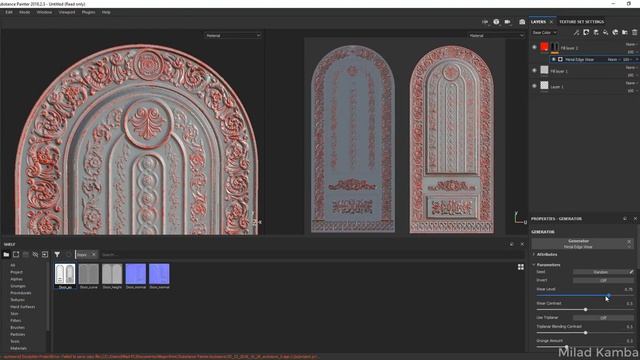Open left viewport Material dropdown

[233, 36]
